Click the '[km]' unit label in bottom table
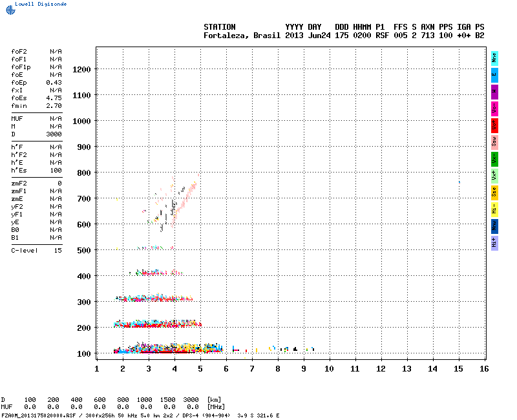The width and height of the screenshot is (517, 420). click(x=214, y=400)
